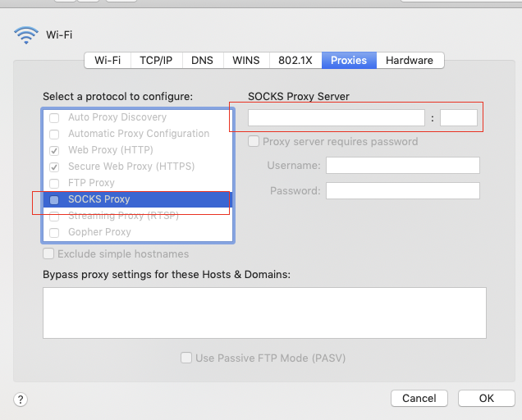Uncheck Secure Web Proxy (HTTPS) checkbox

pos(54,167)
